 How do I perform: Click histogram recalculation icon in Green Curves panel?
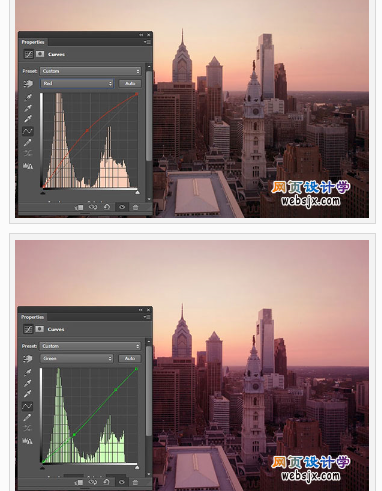[x=27, y=441]
